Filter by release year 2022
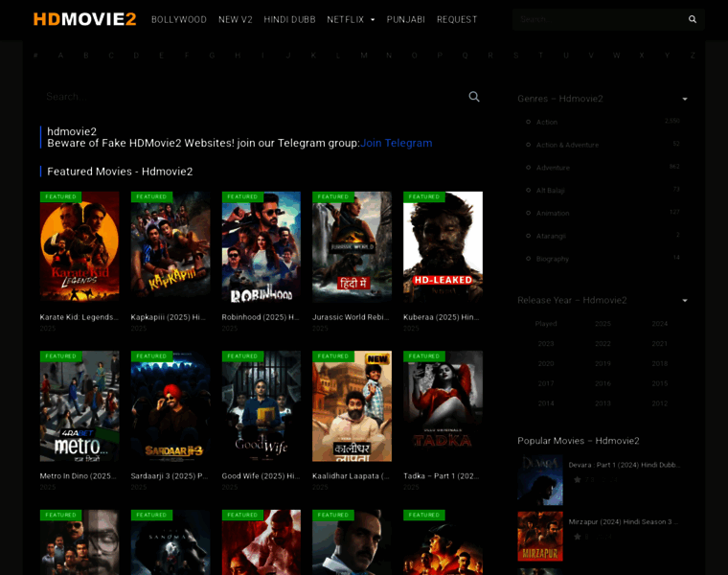Image resolution: width=728 pixels, height=575 pixels. 603,344
